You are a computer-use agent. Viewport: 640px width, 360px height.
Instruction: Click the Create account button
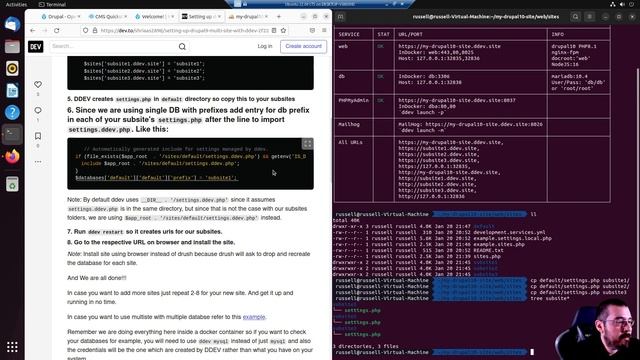303,47
